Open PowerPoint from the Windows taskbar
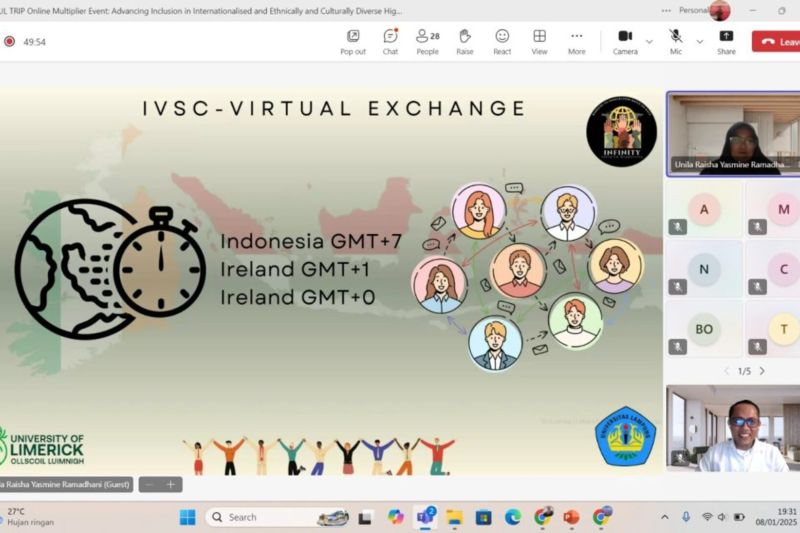The image size is (800, 533). pyautogui.click(x=571, y=517)
